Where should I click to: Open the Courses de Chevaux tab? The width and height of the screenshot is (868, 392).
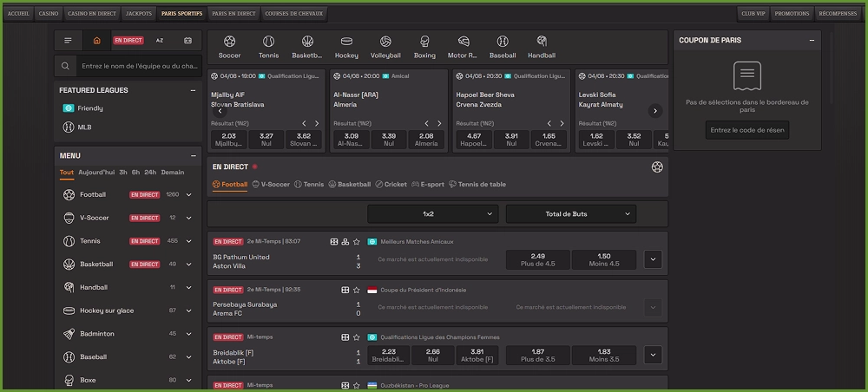[293, 14]
